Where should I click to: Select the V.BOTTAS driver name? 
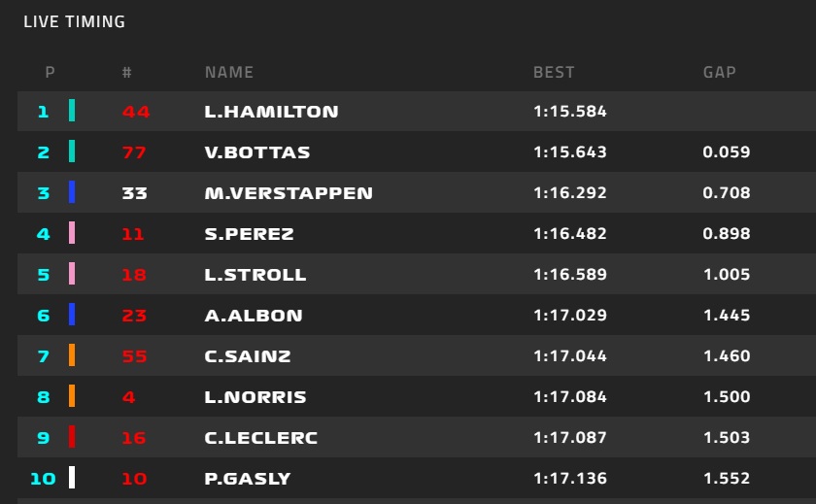(x=257, y=152)
